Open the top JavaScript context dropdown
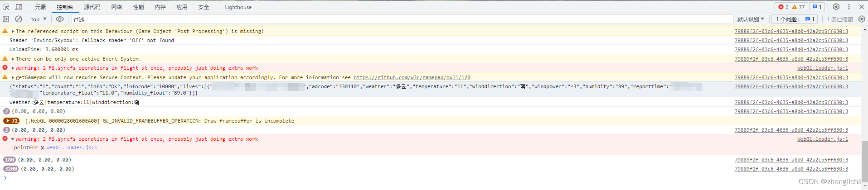The width and height of the screenshot is (868, 190). coord(39,19)
